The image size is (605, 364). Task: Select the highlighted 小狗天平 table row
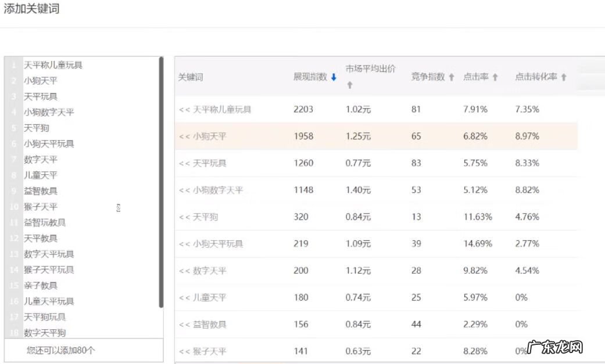click(x=378, y=136)
